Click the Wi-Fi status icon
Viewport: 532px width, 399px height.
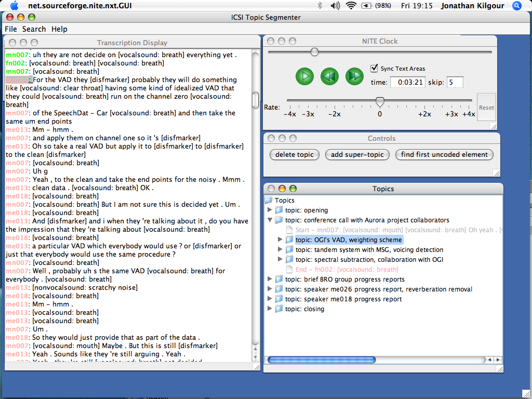pyautogui.click(x=351, y=5)
